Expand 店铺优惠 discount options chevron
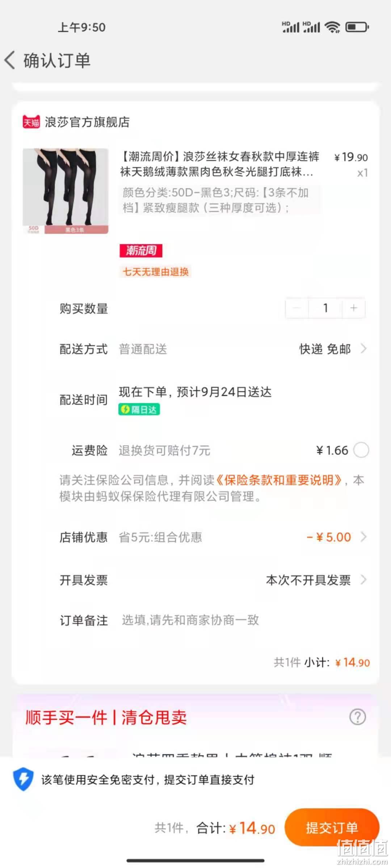The width and height of the screenshot is (391, 868). (x=363, y=537)
